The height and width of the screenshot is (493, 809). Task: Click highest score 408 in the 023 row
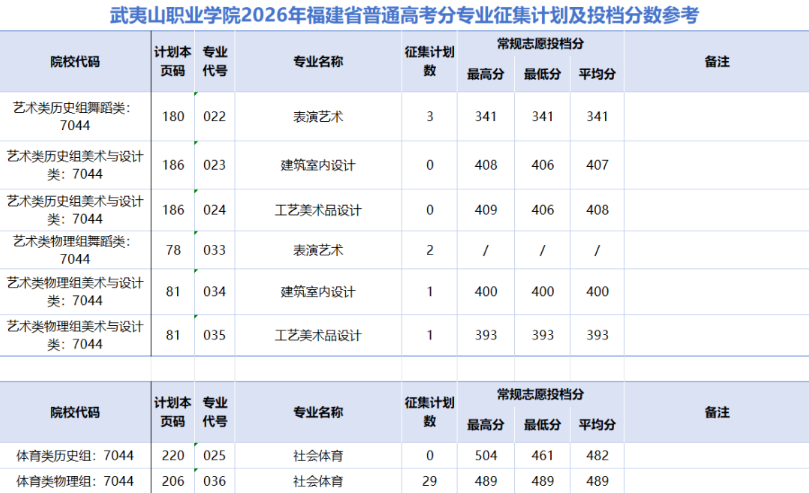pyautogui.click(x=486, y=165)
